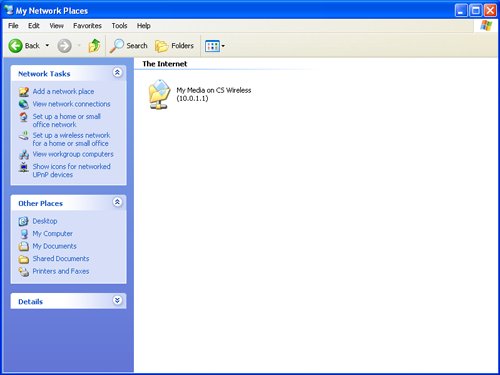Click the wireless network setup icon

[x=24, y=135]
